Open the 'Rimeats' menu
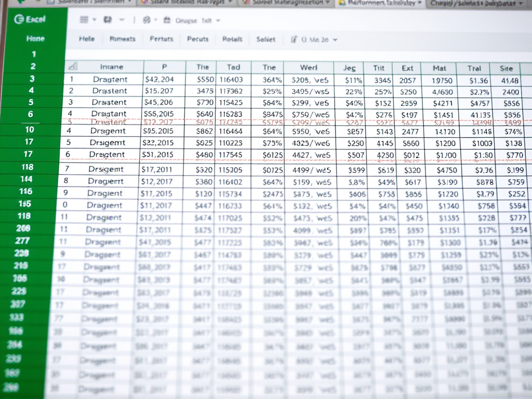This screenshot has height=399, width=532. coord(123,39)
